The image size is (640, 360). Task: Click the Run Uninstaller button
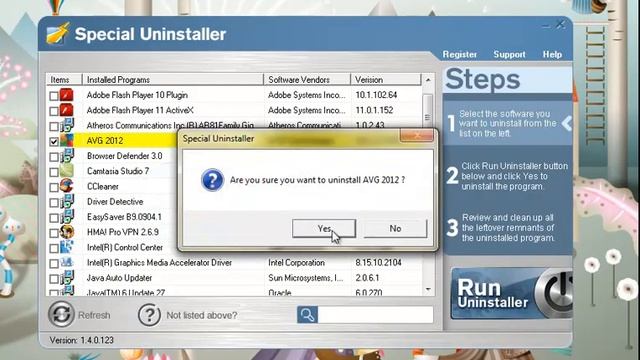(x=512, y=293)
